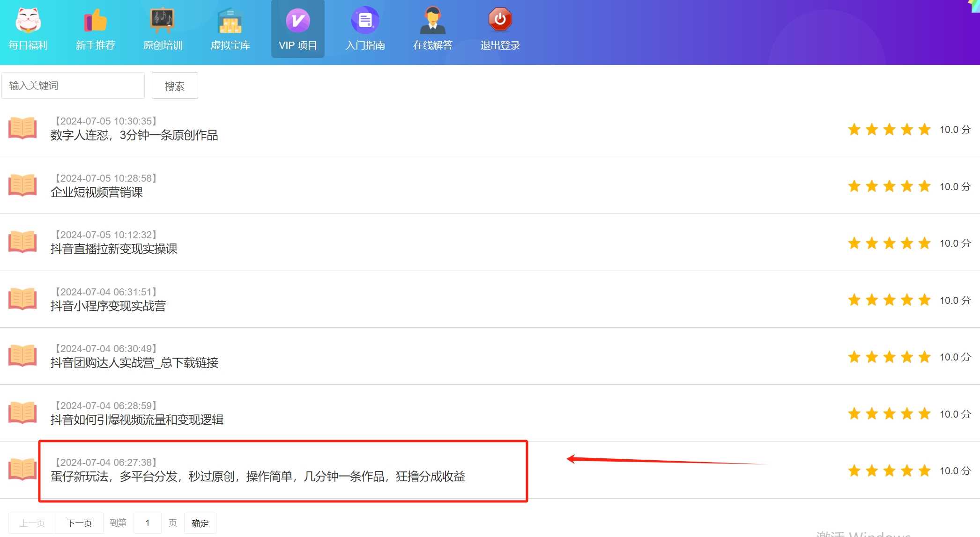This screenshot has width=980, height=537.
Task: Click the book icon beside 抖音小程序变现实战营
Action: click(x=22, y=299)
